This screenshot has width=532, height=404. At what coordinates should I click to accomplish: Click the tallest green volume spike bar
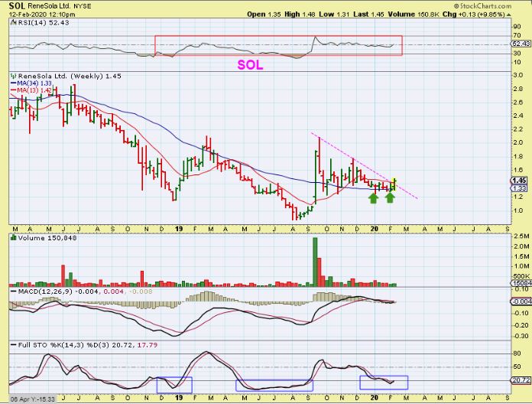click(x=315, y=262)
